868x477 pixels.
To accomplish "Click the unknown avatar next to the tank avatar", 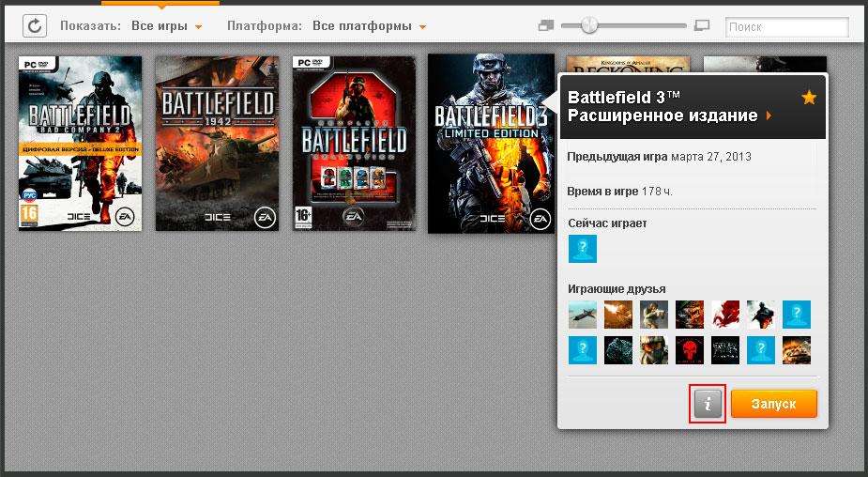I will pyautogui.click(x=761, y=350).
